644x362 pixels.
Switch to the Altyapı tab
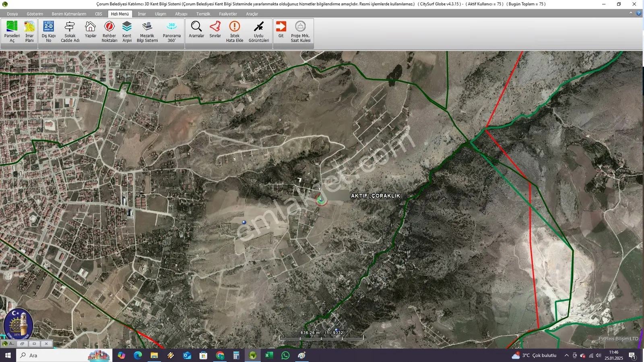coord(181,14)
